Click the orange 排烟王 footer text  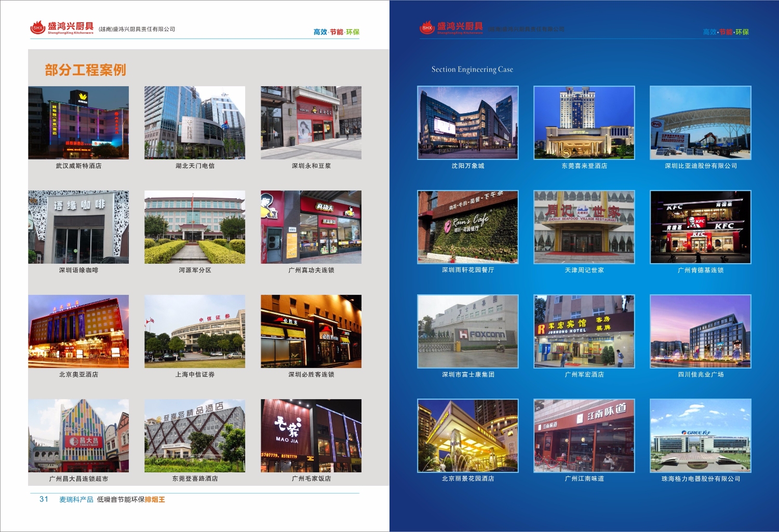155,500
